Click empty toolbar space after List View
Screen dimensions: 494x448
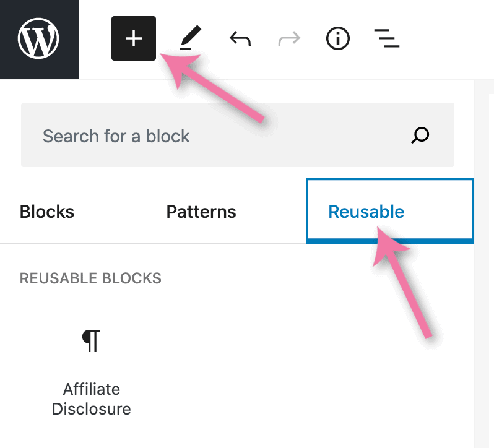(x=448, y=38)
